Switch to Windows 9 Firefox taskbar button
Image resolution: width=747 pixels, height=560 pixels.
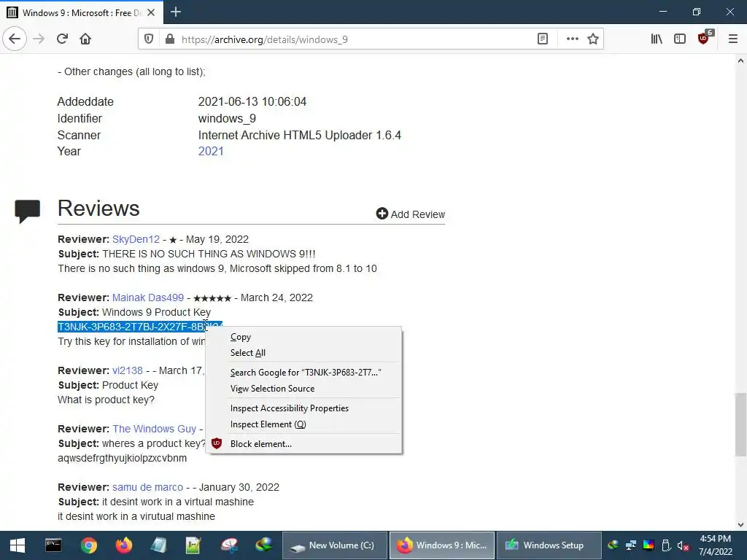[442, 545]
